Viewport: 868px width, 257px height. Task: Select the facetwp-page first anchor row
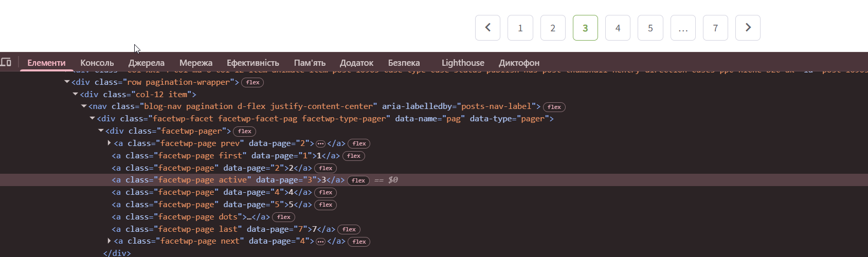click(434, 155)
